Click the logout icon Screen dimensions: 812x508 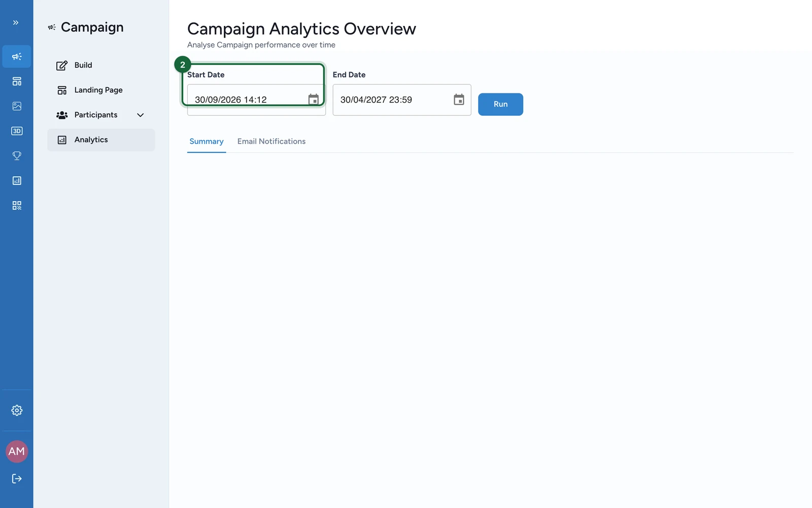click(x=17, y=479)
